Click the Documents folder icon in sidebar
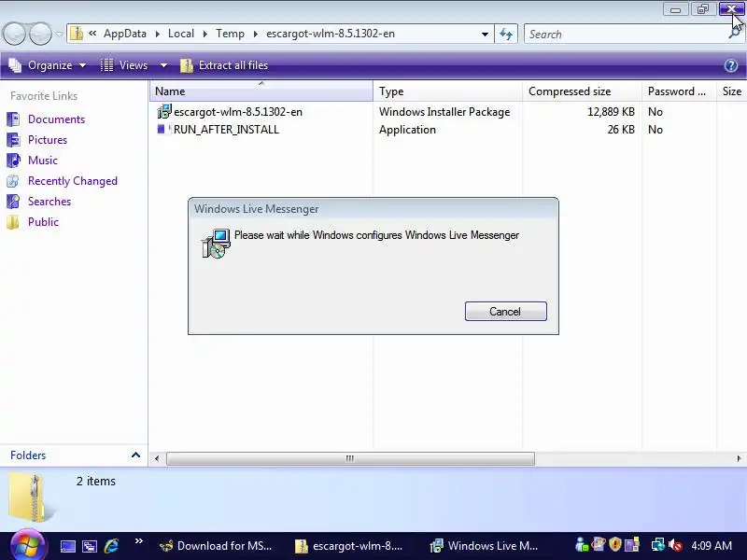Viewport: 747px width, 560px height. 13,119
